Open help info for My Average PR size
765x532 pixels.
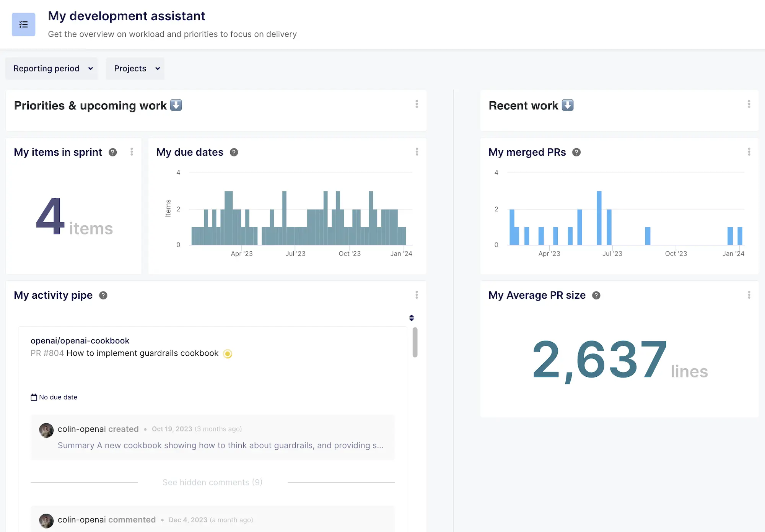coord(596,295)
